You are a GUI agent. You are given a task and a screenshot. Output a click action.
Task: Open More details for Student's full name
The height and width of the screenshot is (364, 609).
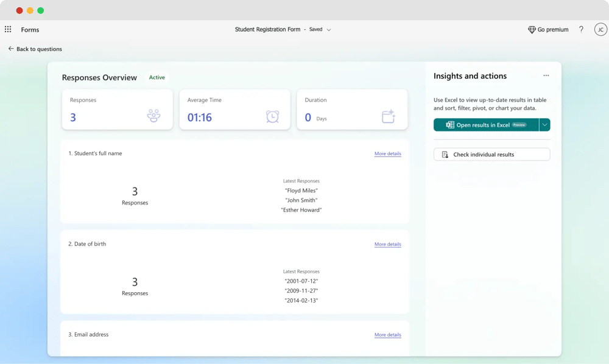tap(387, 154)
